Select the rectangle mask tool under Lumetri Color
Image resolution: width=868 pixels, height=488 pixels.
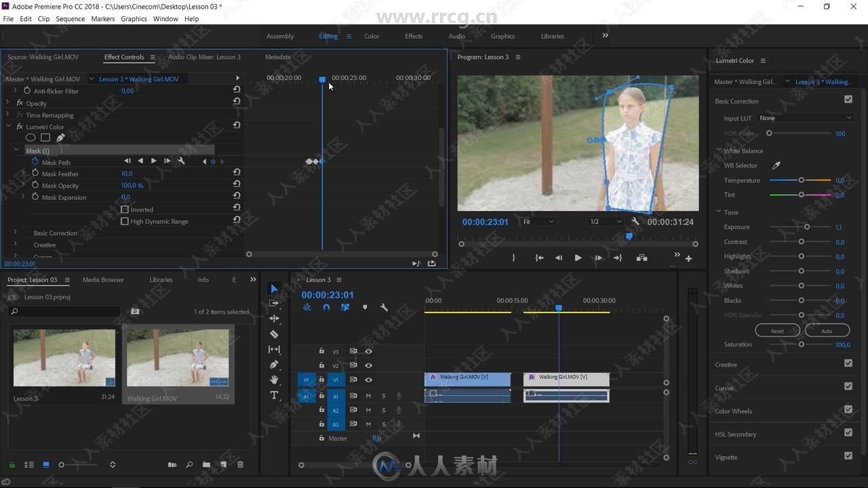point(45,138)
